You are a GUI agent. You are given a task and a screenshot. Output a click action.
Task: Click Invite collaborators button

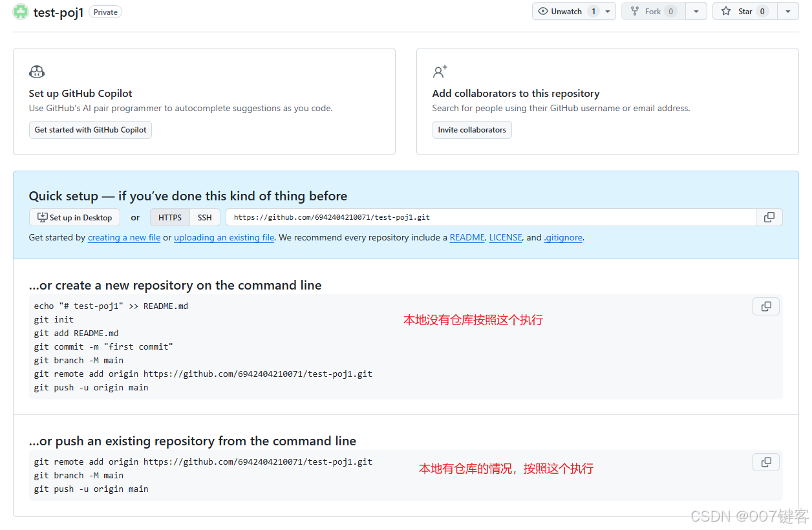click(472, 130)
